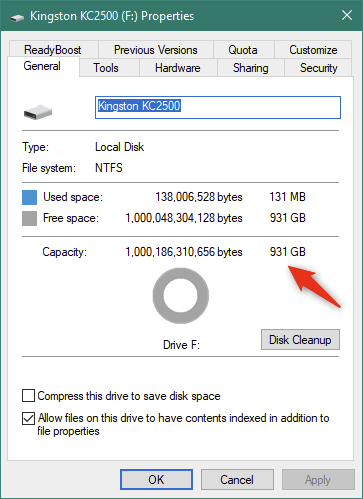This screenshot has width=363, height=499.
Task: Select the '1,000,048,304,128 bytes' free space value
Action: click(184, 218)
